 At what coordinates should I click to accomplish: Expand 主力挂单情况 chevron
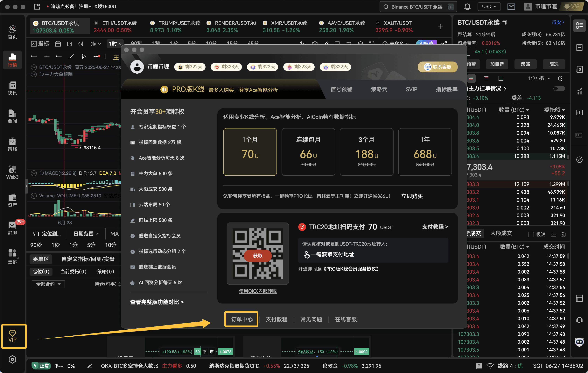point(505,89)
